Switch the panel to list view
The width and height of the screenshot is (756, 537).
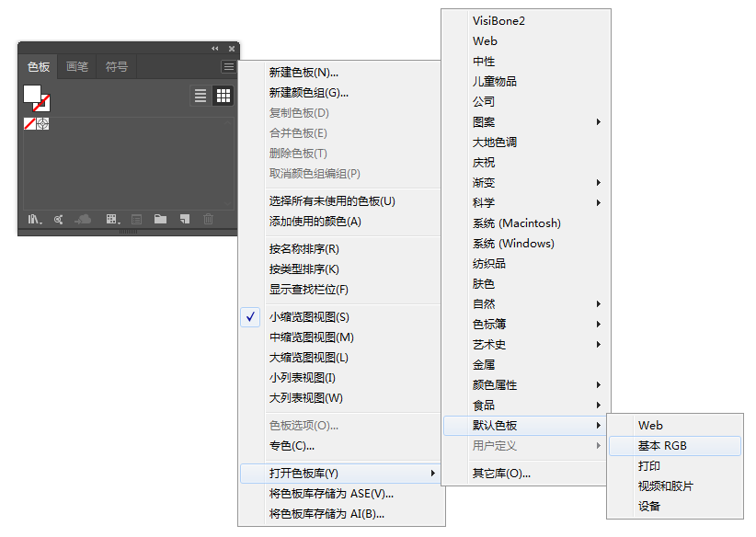(x=200, y=96)
